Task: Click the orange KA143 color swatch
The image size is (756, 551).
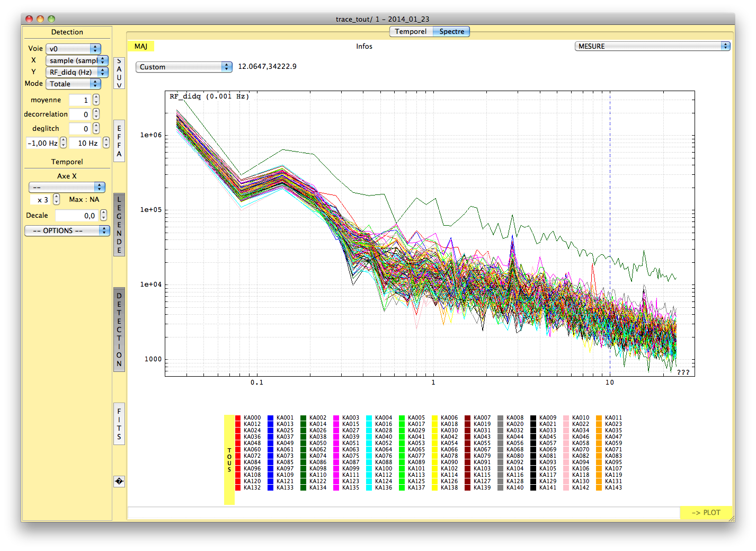Action: pyautogui.click(x=599, y=487)
